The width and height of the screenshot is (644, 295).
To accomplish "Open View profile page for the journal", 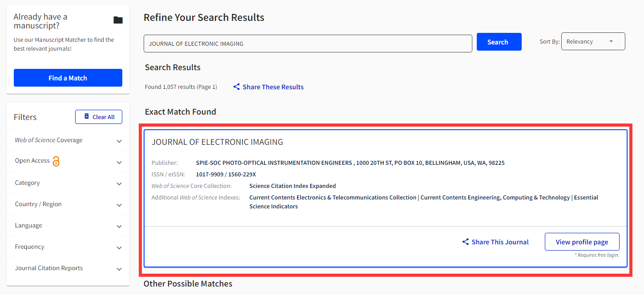I will click(582, 242).
